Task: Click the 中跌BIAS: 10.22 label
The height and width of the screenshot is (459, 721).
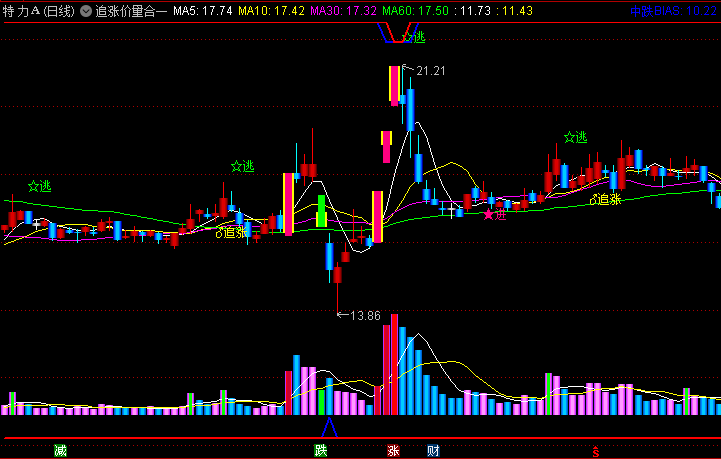Action: [673, 11]
